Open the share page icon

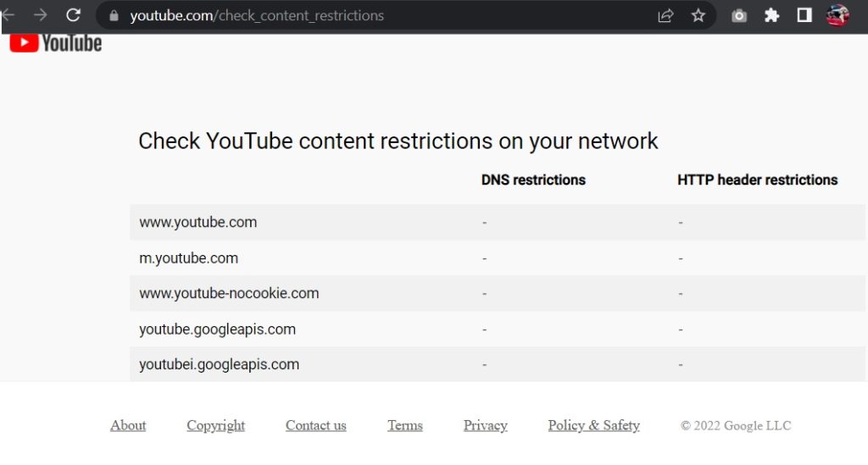coord(665,15)
